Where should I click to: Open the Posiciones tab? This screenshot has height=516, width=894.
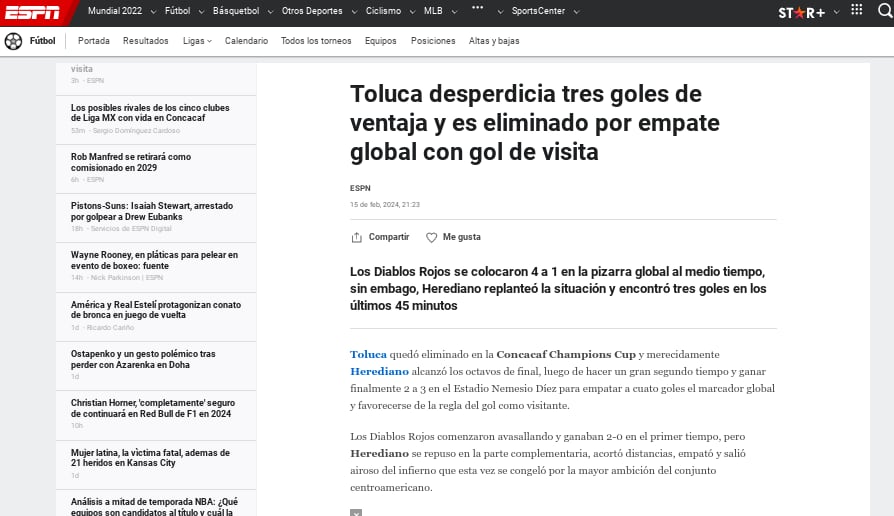(433, 41)
